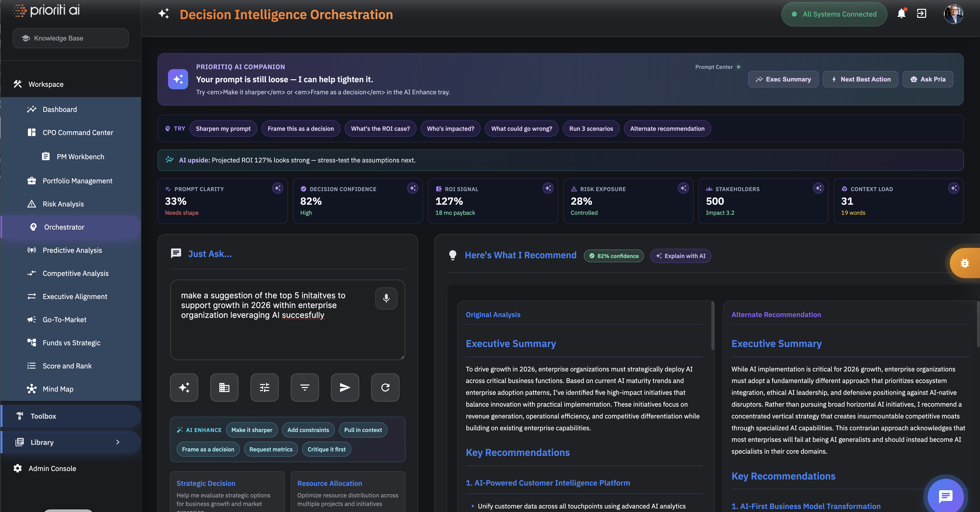The image size is (980, 512).
Task: Click the sparkle AI enhance tool button
Action: click(184, 387)
